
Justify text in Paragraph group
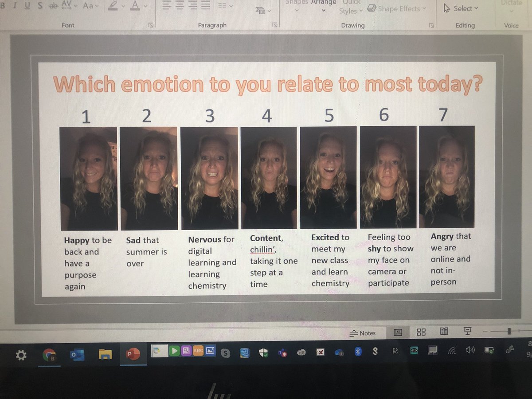pyautogui.click(x=206, y=6)
